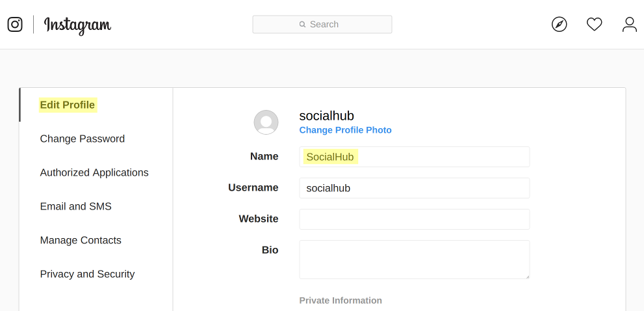
Task: Open the Change Password section
Action: click(83, 139)
